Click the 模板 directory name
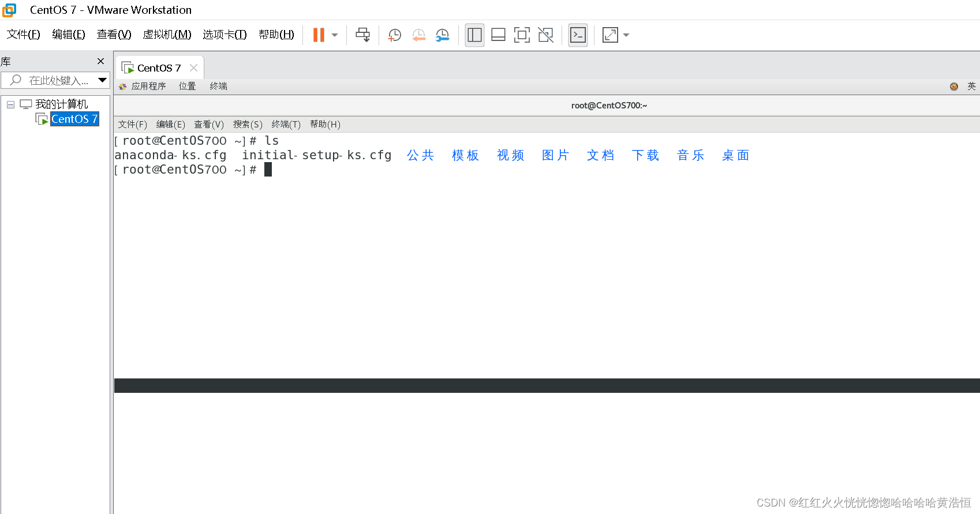The height and width of the screenshot is (514, 980). click(x=465, y=155)
